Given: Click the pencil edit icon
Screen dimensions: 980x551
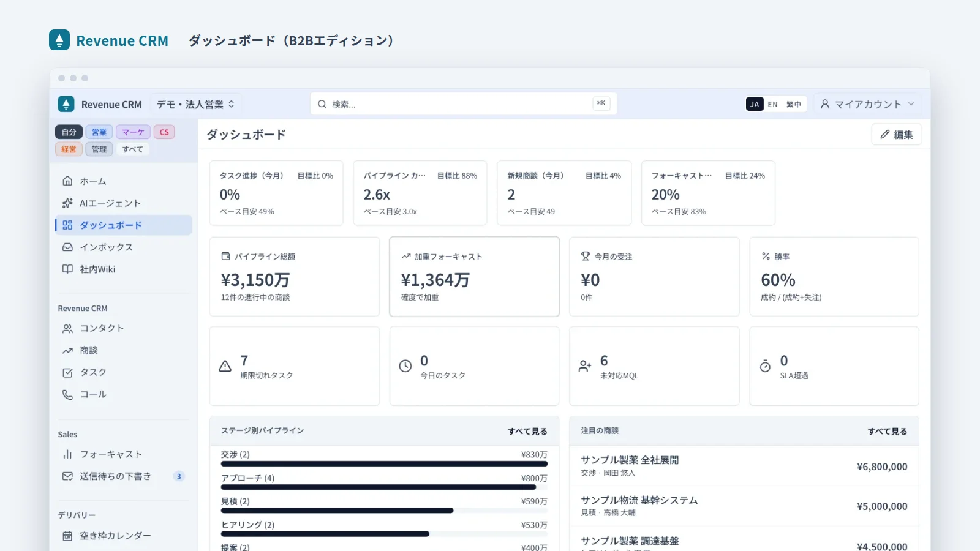Looking at the screenshot, I should [884, 134].
